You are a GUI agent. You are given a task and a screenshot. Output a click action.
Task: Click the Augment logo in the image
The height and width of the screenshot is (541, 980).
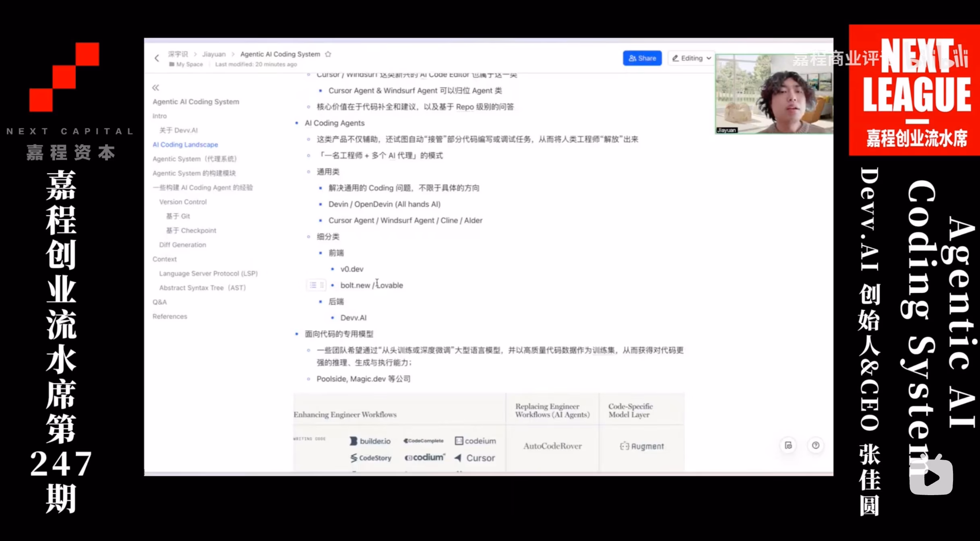642,446
